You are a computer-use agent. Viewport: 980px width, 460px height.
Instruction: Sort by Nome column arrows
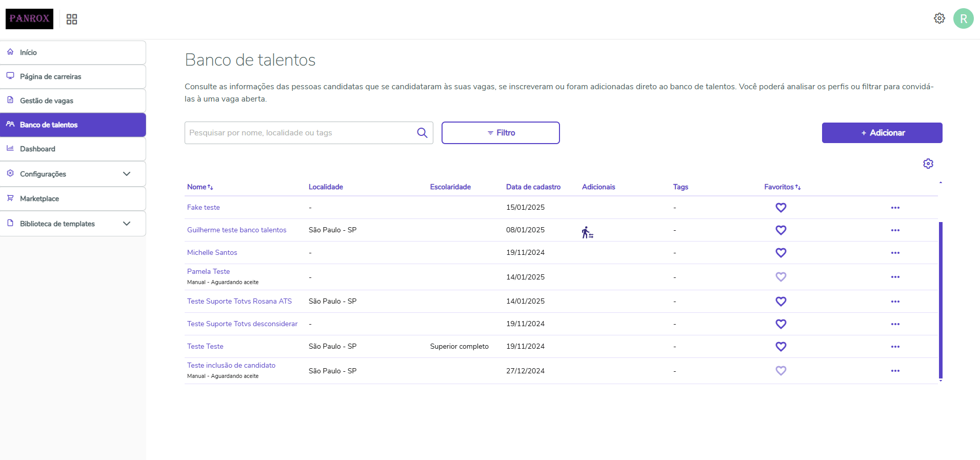[x=210, y=187]
